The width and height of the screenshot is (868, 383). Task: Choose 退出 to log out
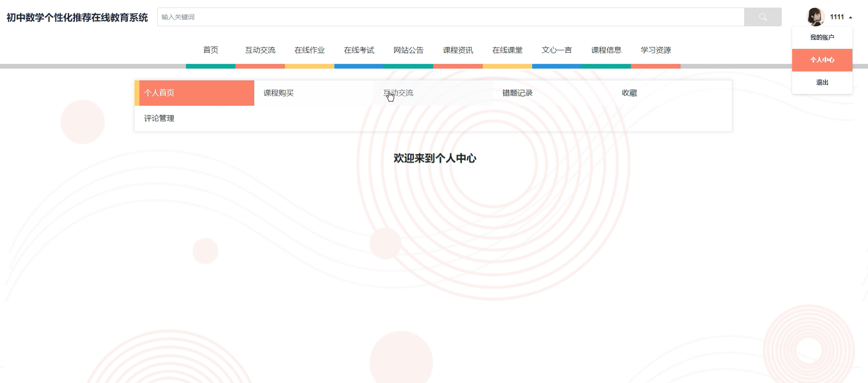(x=822, y=83)
